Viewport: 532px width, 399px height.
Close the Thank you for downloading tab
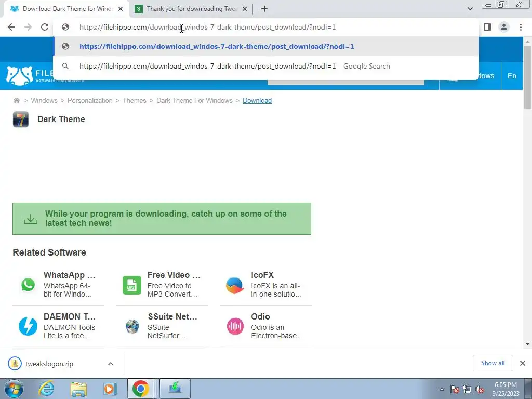click(x=245, y=9)
